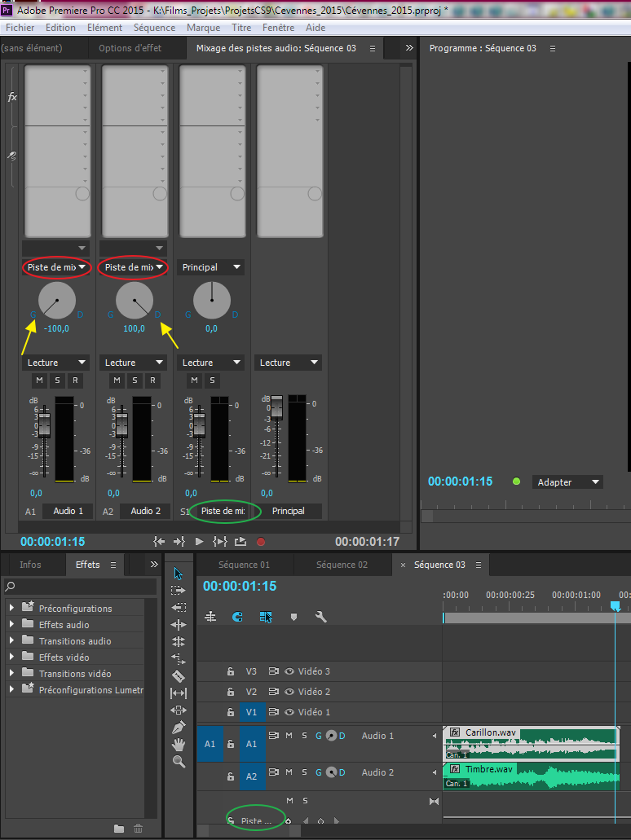Select the Rolling Edit tool

[179, 641]
